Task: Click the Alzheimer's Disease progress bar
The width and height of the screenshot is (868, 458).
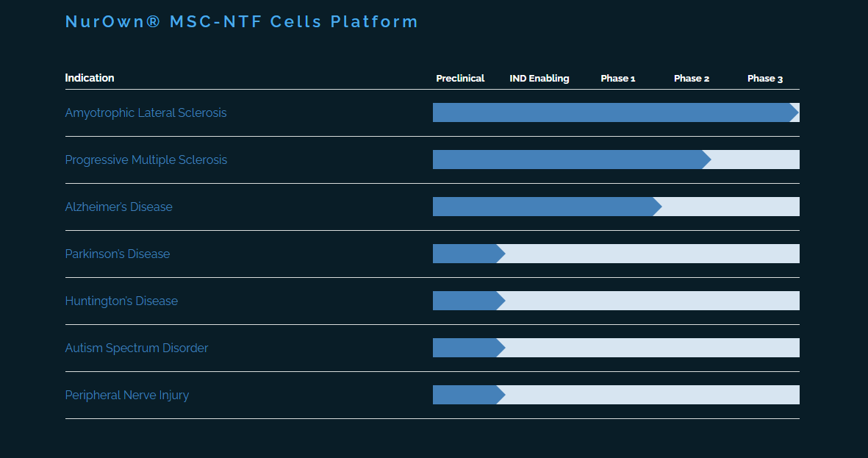Action: tap(616, 207)
